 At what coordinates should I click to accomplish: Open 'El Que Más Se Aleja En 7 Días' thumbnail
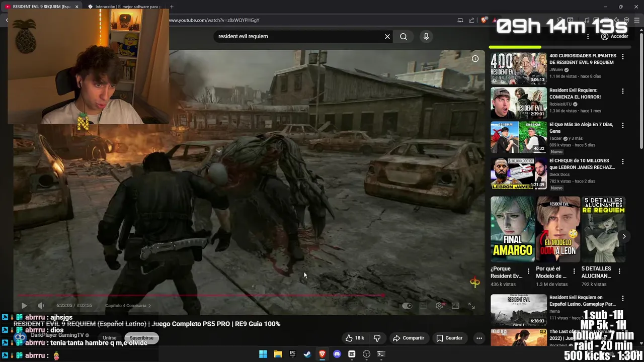518,137
